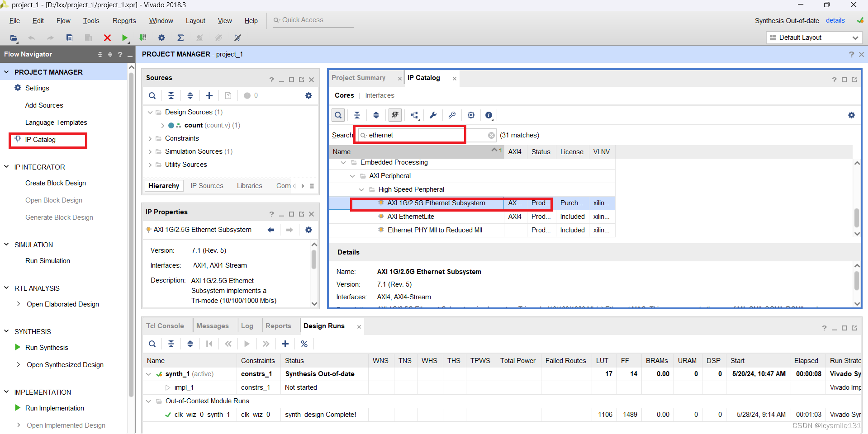Click the Sigma report icon in main toolbar
Viewport: 868px width, 434px height.
pos(180,38)
